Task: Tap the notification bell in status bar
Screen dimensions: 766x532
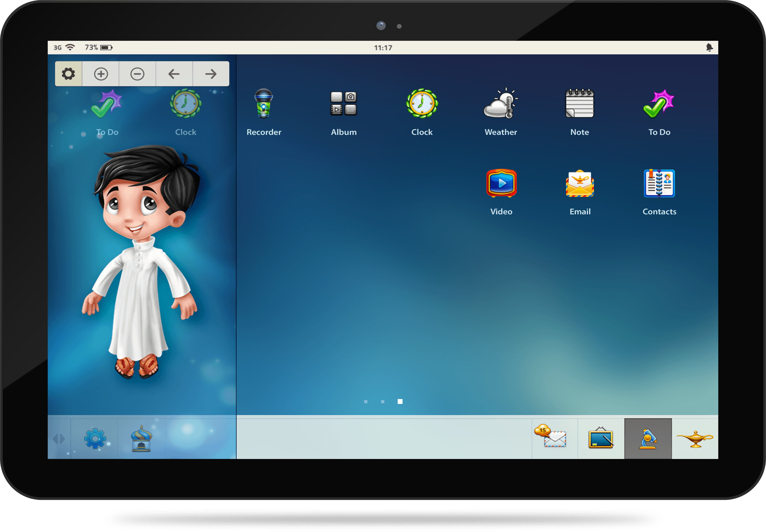Action: (709, 48)
